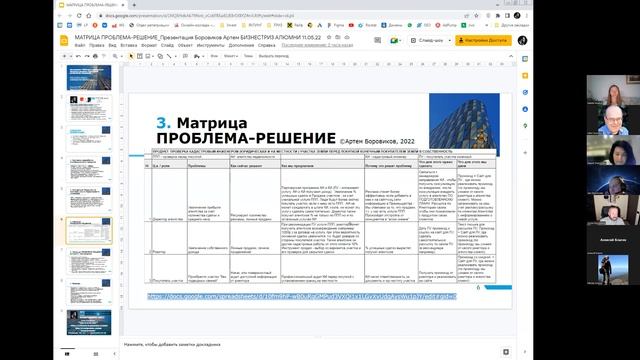This screenshot has width=640, height=360.
Task: Open Slideshow options dropdown arrow
Action: coord(449,40)
